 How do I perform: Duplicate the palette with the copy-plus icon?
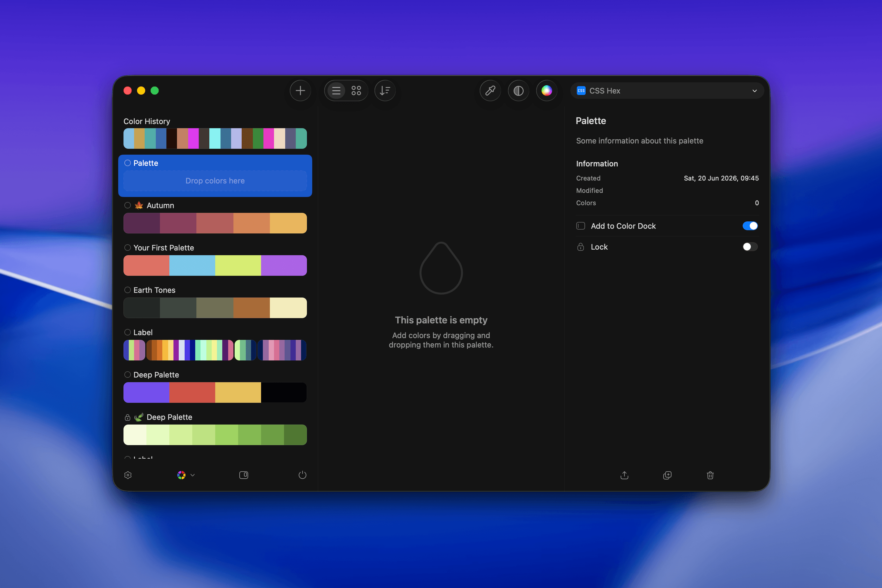coord(667,475)
